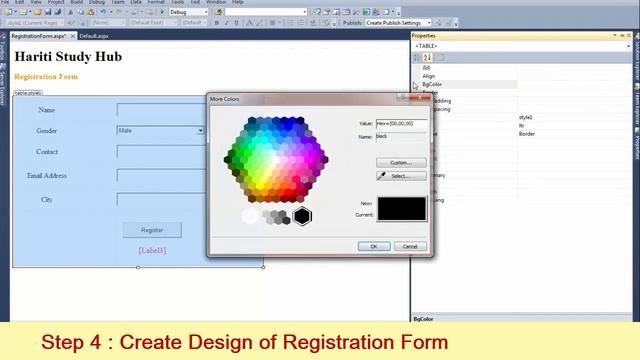Click the style1 property value
The image size is (640, 360).
coord(526,118)
